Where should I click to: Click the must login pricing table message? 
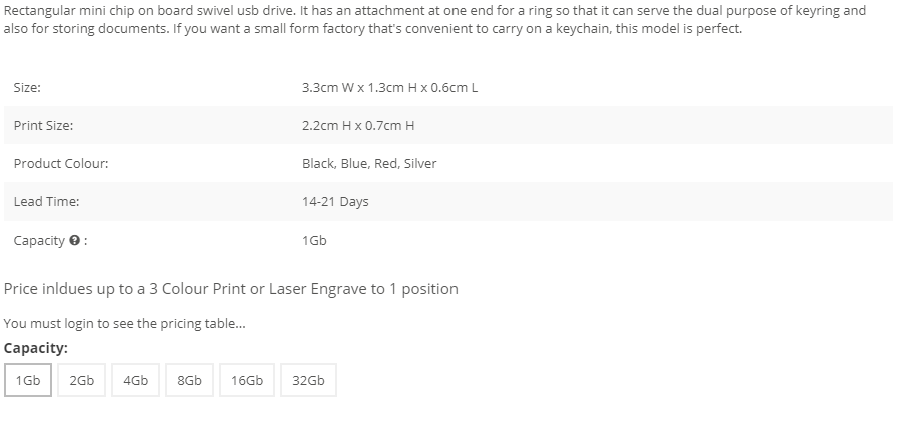[125, 323]
